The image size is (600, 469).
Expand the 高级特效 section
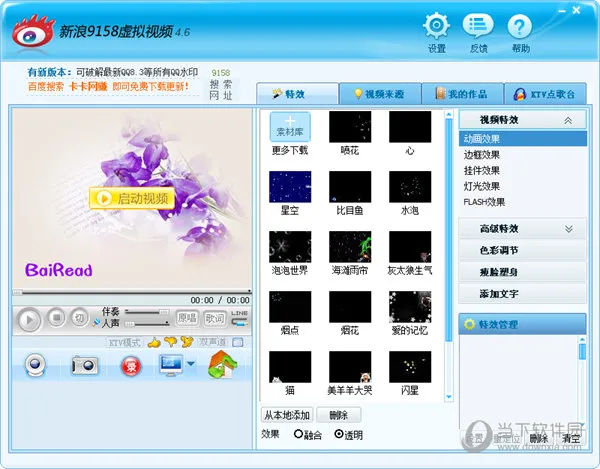click(x=569, y=229)
